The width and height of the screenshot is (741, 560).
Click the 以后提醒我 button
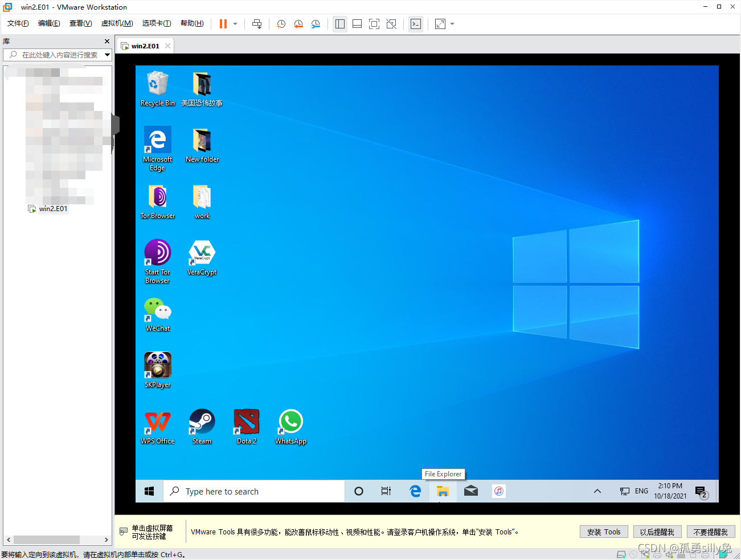point(657,532)
